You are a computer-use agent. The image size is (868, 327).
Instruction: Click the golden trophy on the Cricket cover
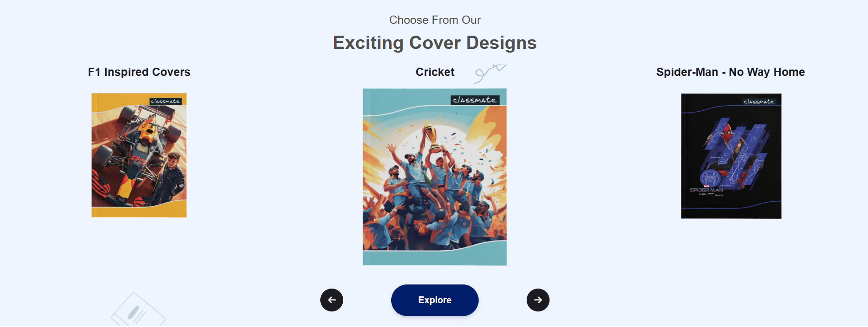coord(431,138)
